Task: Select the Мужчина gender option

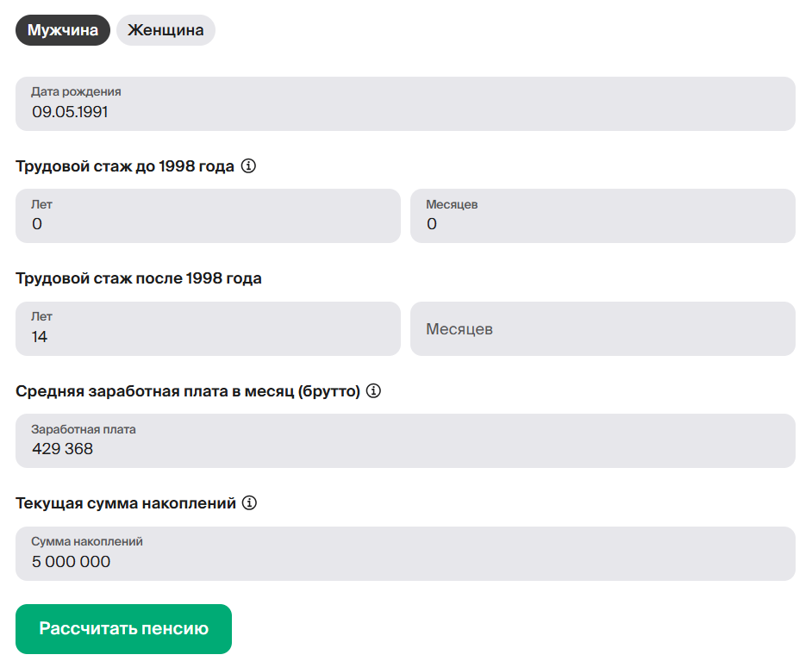Action: pos(63,30)
